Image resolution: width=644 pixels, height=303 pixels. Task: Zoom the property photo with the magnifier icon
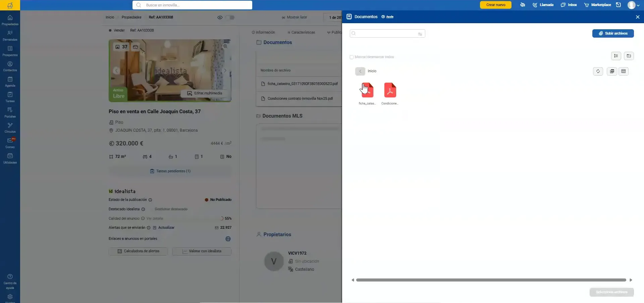tap(225, 46)
